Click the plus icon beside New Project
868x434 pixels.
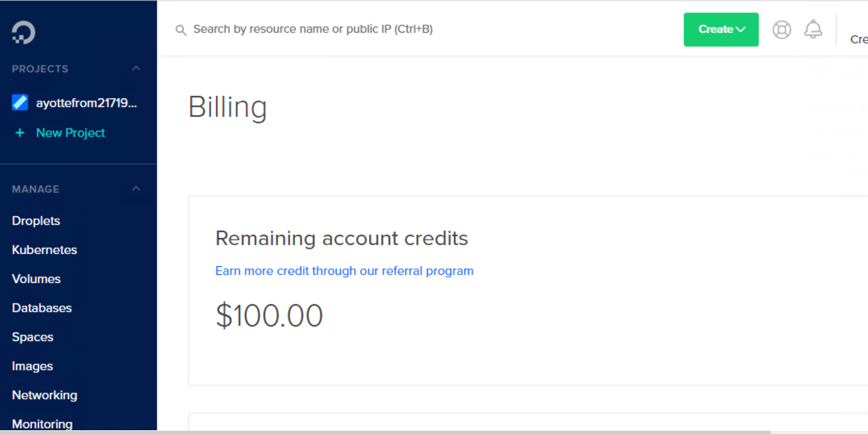[x=20, y=133]
